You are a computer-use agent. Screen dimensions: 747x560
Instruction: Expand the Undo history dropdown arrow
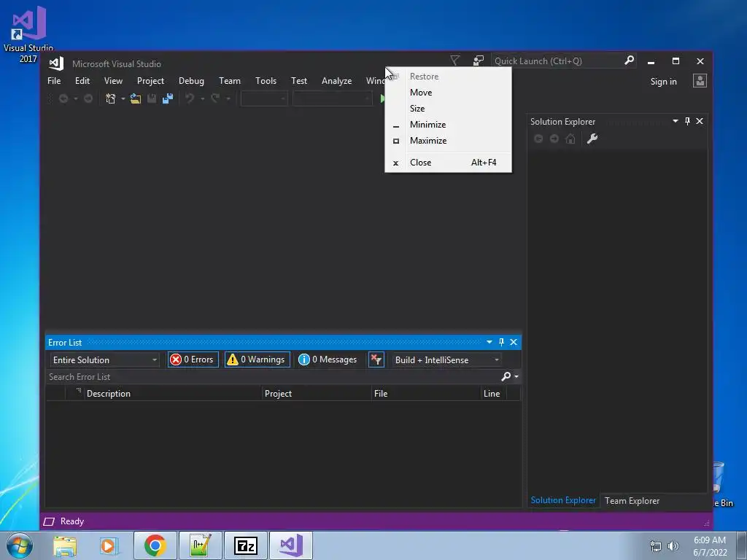[203, 99]
